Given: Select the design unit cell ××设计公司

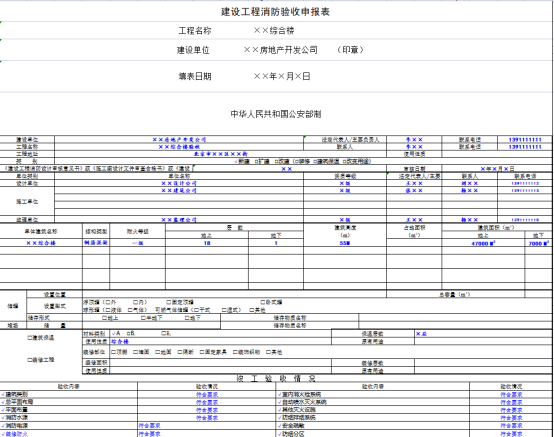Looking at the screenshot, I should click(x=179, y=183).
